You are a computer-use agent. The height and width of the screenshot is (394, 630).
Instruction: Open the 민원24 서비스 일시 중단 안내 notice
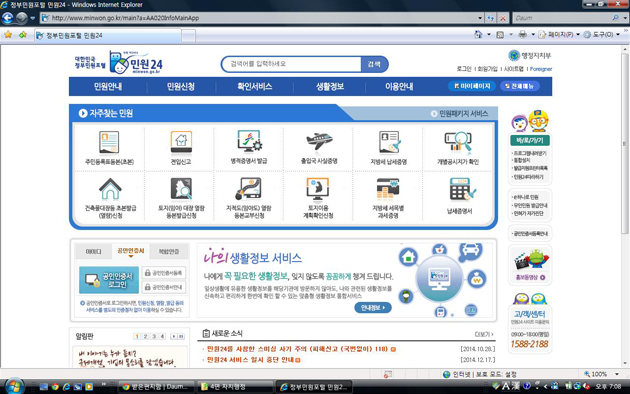[251, 360]
